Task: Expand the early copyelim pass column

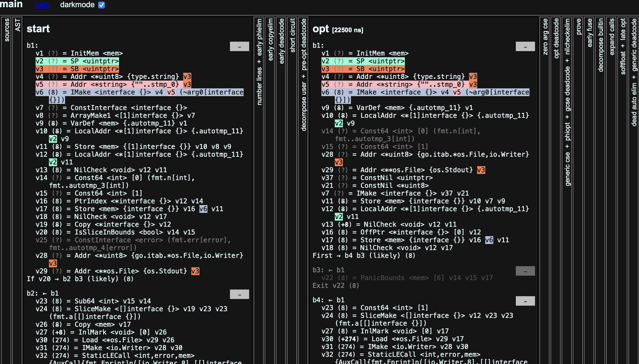Action: tap(270, 39)
